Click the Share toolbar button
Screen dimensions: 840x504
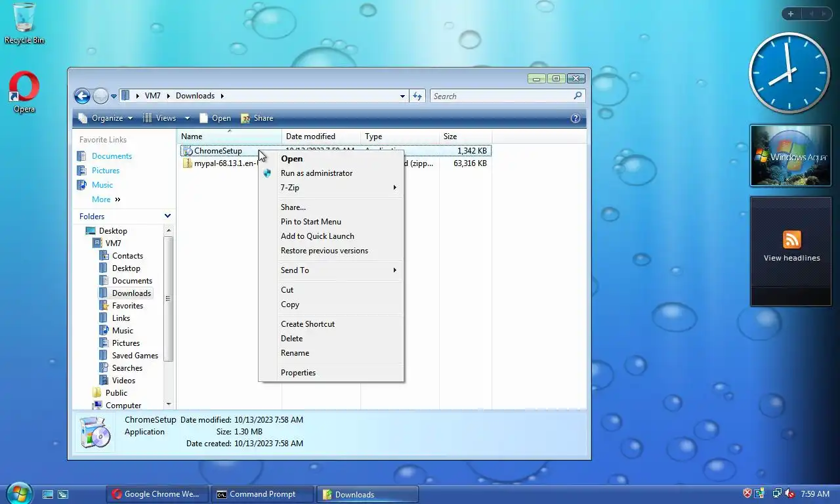pos(257,118)
